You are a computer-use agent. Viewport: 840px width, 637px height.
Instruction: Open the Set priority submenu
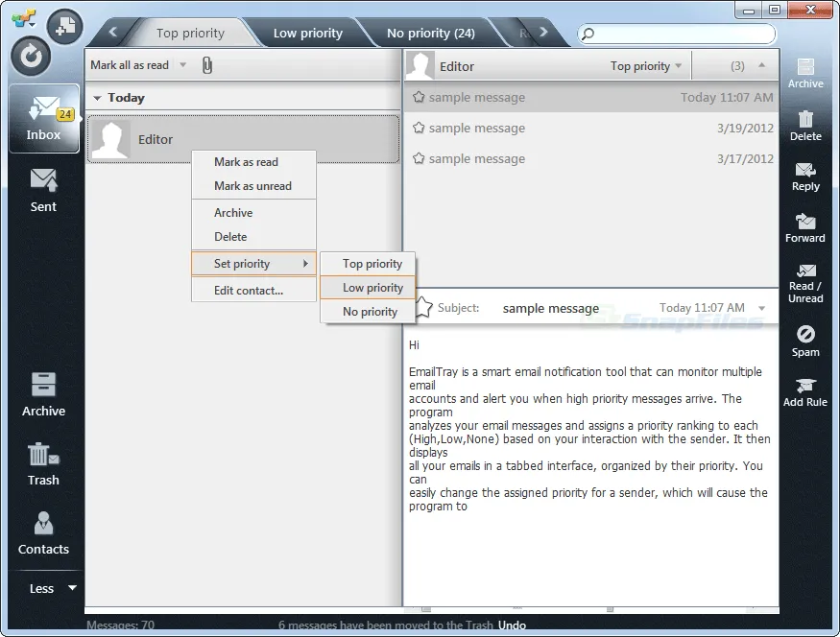pos(254,264)
